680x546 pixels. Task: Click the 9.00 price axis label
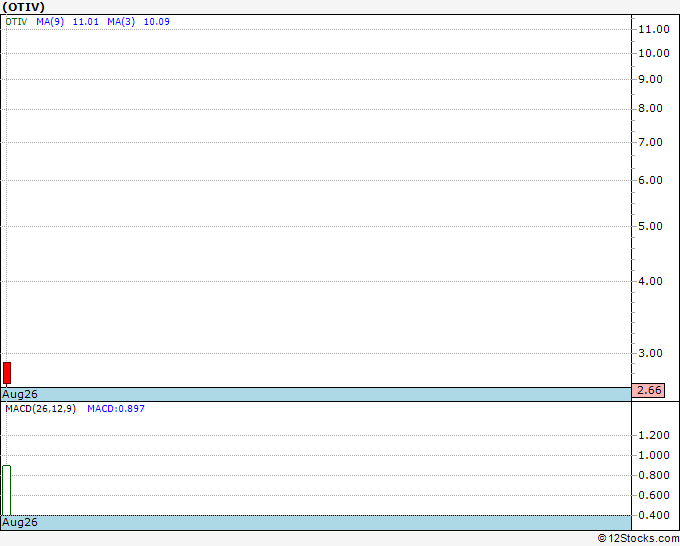(650, 79)
